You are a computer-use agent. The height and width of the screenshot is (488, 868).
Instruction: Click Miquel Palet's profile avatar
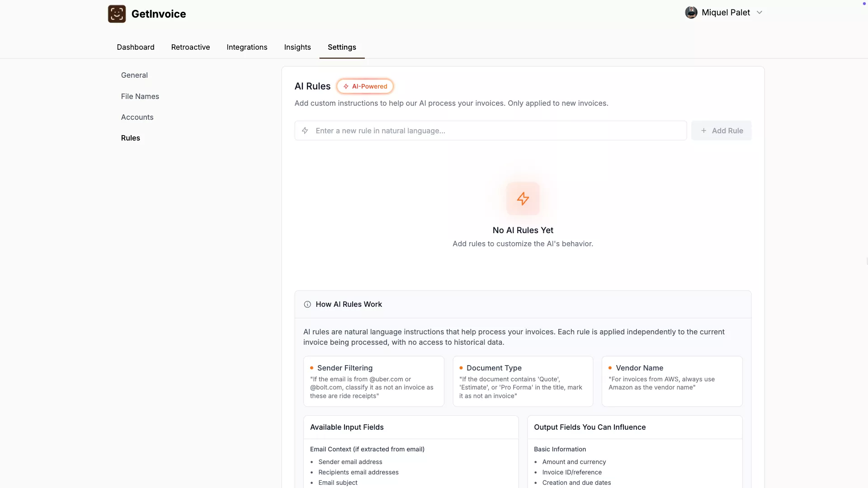(691, 13)
